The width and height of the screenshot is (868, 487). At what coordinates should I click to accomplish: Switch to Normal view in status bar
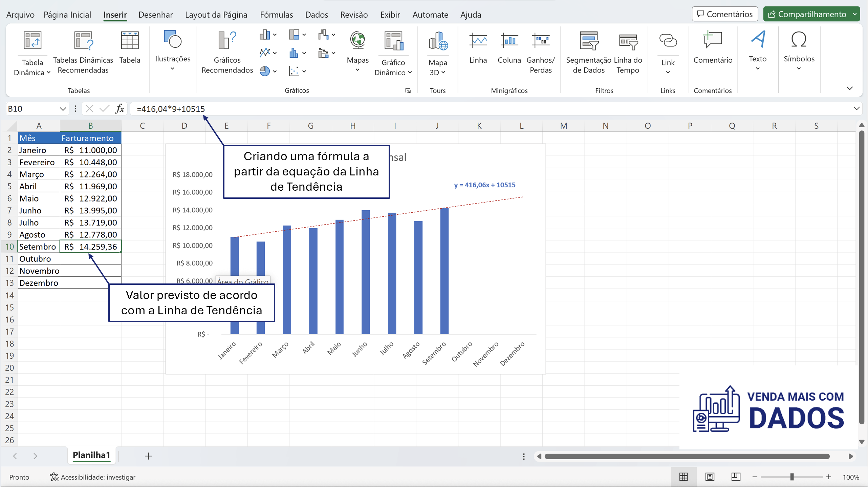[x=683, y=477]
